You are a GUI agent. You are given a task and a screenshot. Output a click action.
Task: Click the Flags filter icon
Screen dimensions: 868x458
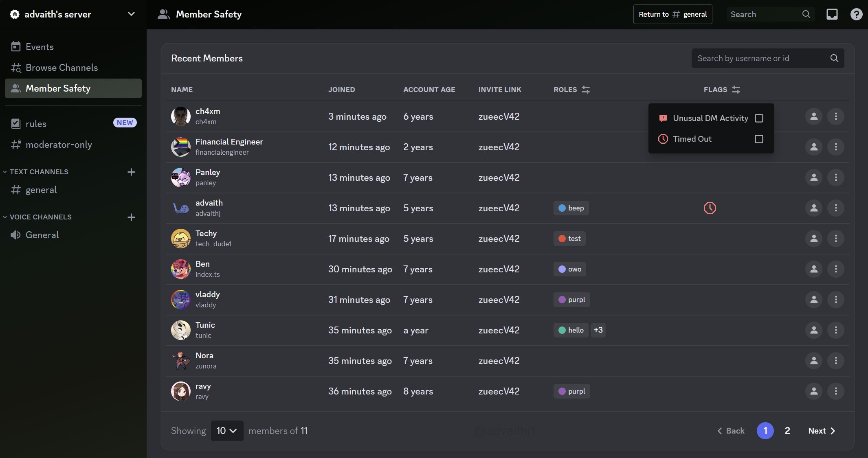[736, 90]
